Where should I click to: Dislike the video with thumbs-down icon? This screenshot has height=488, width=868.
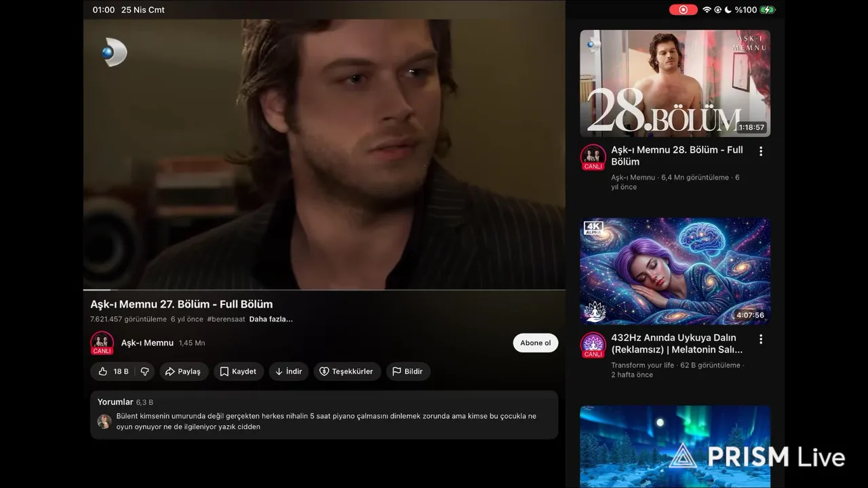[144, 371]
